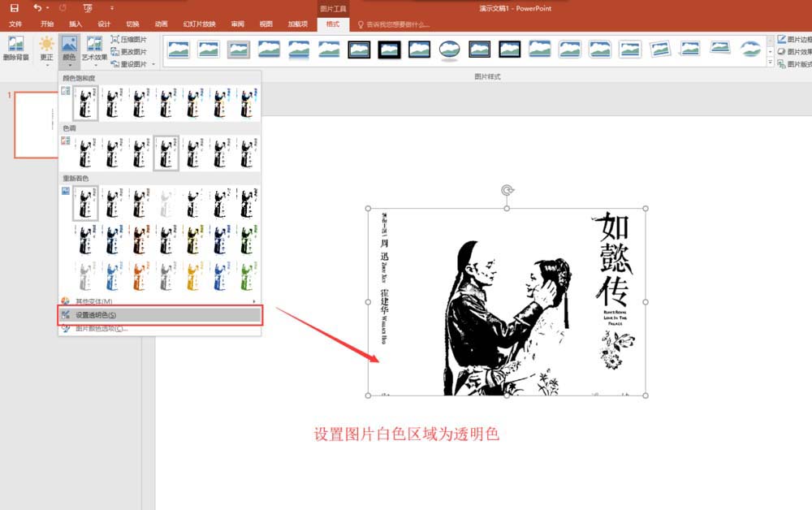This screenshot has width=812, height=510.
Task: Switch to the 审阅 (Review) tab
Action: pos(238,24)
